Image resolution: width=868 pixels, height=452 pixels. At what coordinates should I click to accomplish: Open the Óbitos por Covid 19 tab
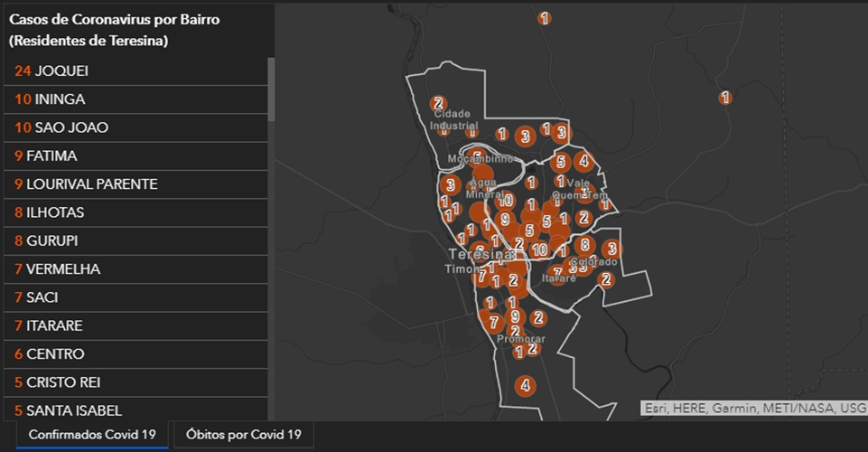(x=244, y=435)
